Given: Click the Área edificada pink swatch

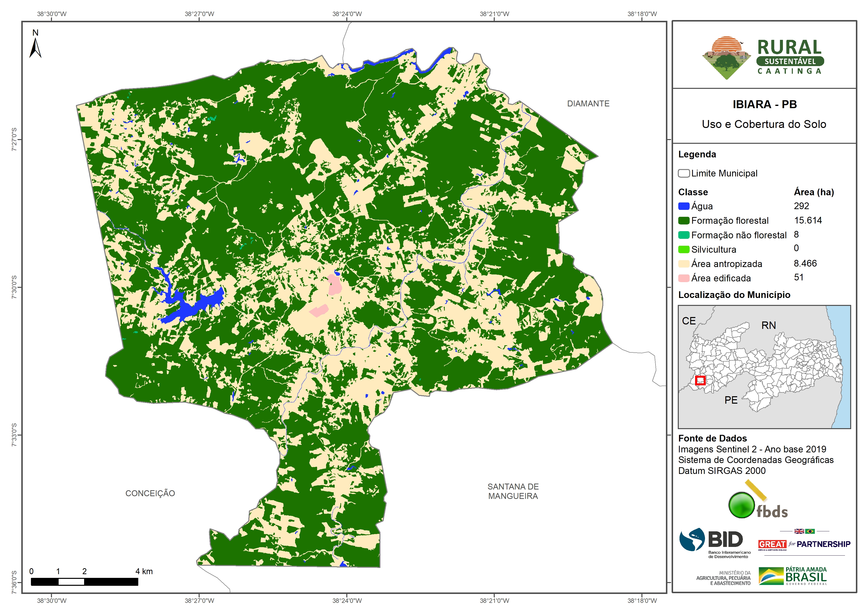Looking at the screenshot, I should (683, 278).
